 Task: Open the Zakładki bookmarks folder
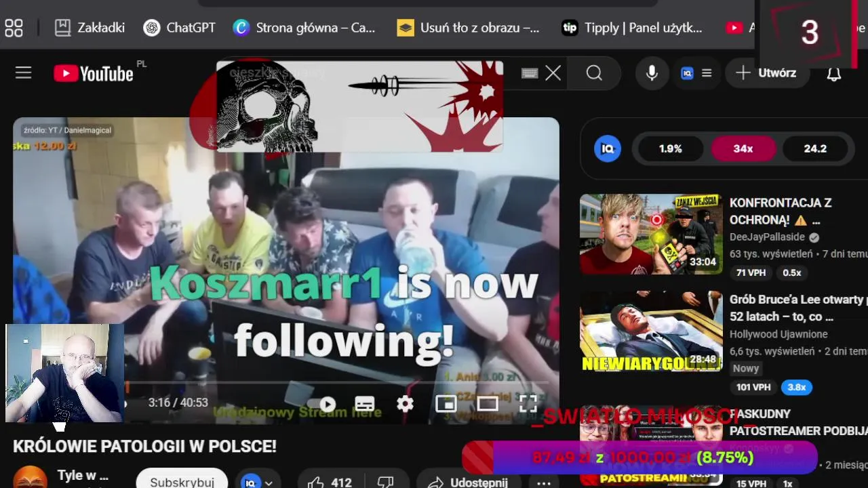[90, 28]
